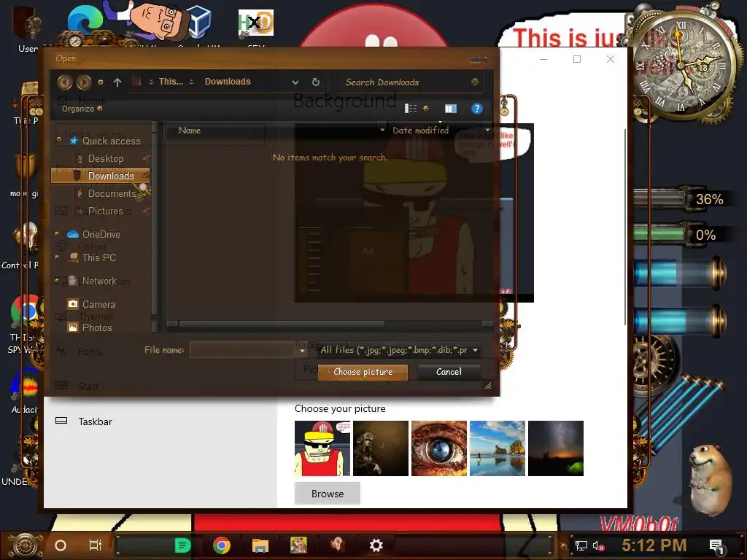The width and height of the screenshot is (747, 560).
Task: Open Documents in the navigation pane
Action: coord(112,193)
